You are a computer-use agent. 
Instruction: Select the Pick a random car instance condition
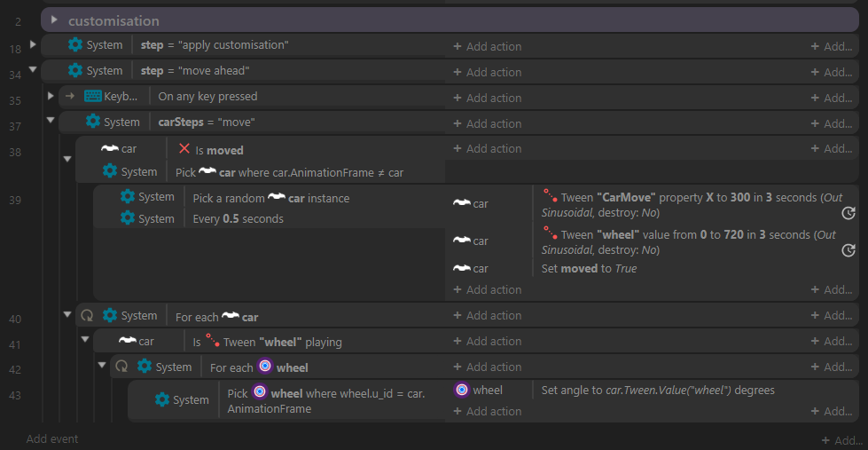(x=269, y=197)
